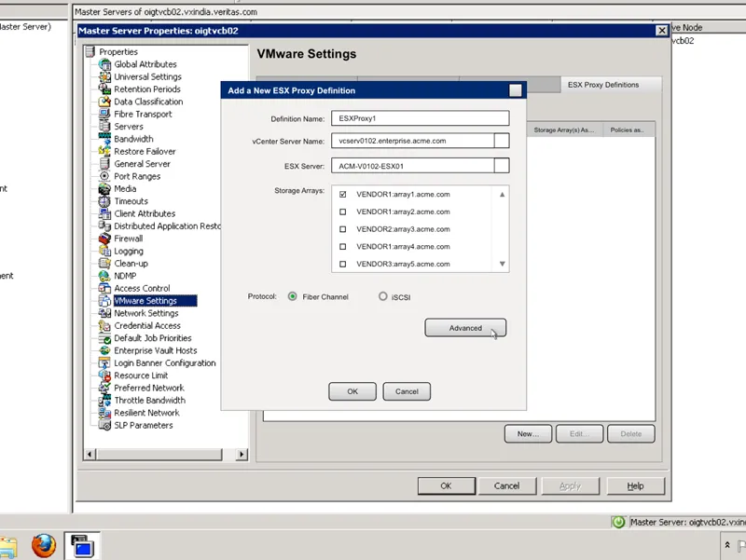
Task: Click the Access Control icon
Action: [104, 288]
